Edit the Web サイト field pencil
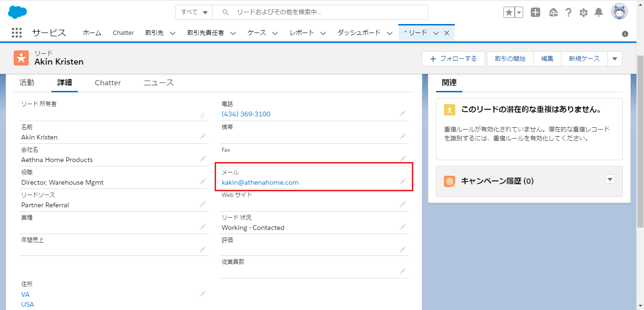 (x=403, y=204)
